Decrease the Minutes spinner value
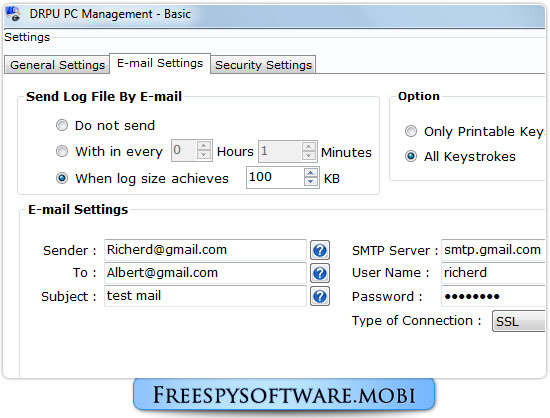Viewport: 550px width, 418px height. coord(308,155)
